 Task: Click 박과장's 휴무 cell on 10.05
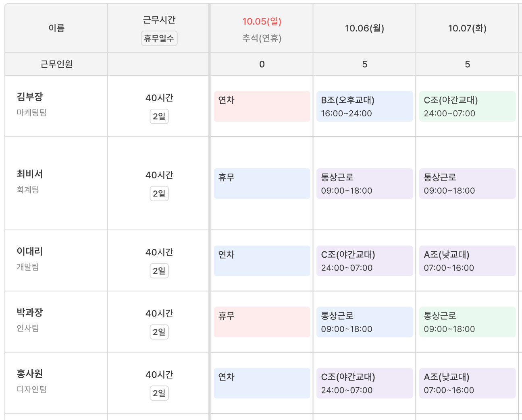pos(262,322)
